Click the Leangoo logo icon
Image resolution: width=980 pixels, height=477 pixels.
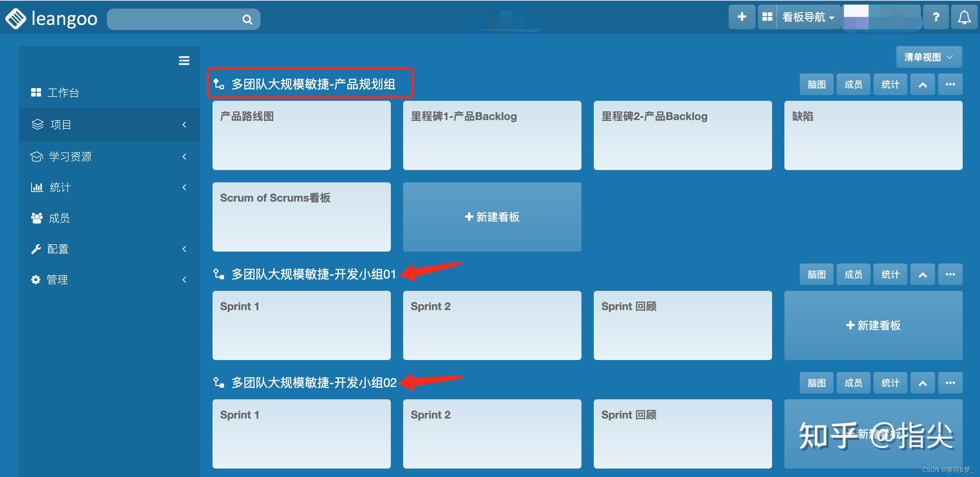[x=16, y=18]
